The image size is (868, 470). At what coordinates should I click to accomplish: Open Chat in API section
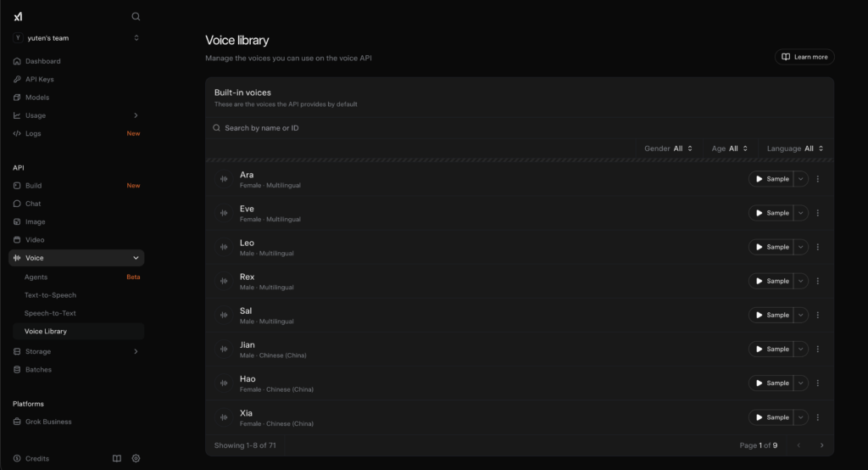[x=76, y=204]
